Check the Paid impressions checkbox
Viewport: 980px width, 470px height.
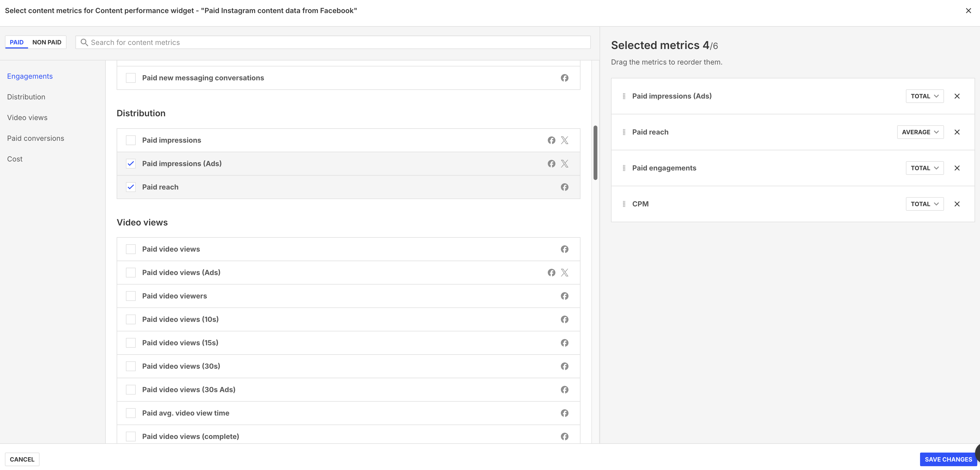point(131,140)
